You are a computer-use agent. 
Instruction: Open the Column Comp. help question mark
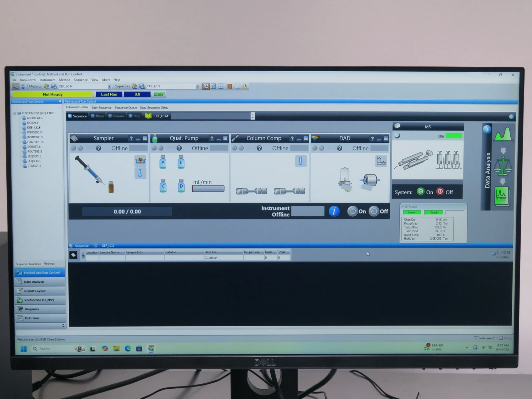coord(292,138)
